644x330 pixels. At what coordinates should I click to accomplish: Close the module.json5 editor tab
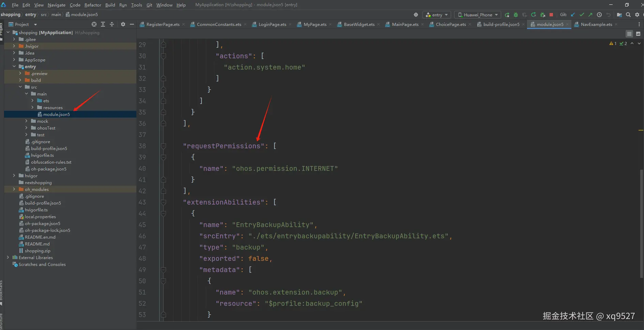pyautogui.click(x=567, y=24)
